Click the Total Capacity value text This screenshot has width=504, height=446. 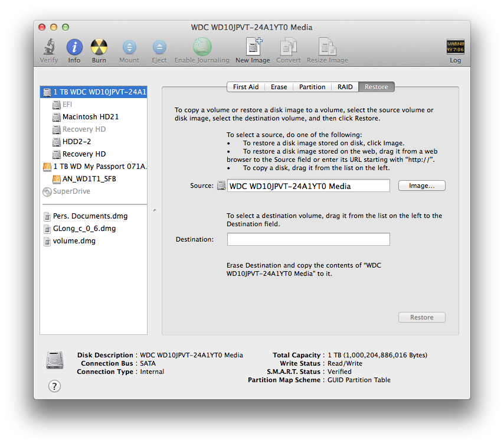coord(377,355)
